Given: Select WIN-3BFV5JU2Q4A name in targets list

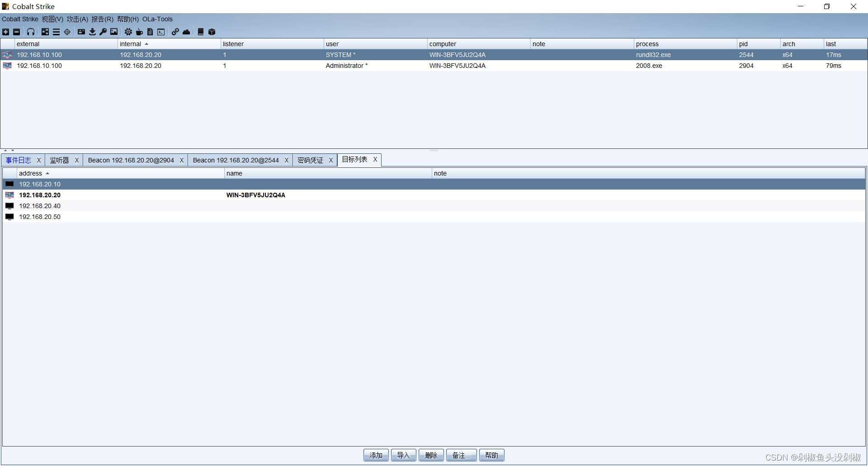Looking at the screenshot, I should (256, 195).
